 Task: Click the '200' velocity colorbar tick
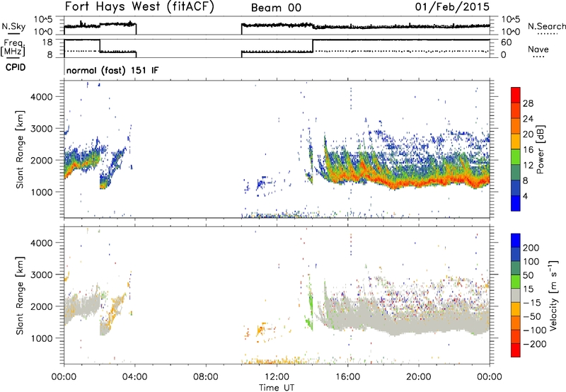(531, 248)
